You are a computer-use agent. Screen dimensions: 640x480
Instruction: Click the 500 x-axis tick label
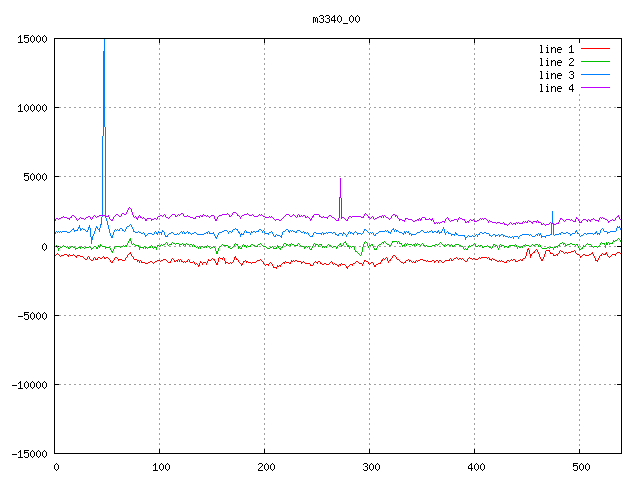(x=579, y=467)
